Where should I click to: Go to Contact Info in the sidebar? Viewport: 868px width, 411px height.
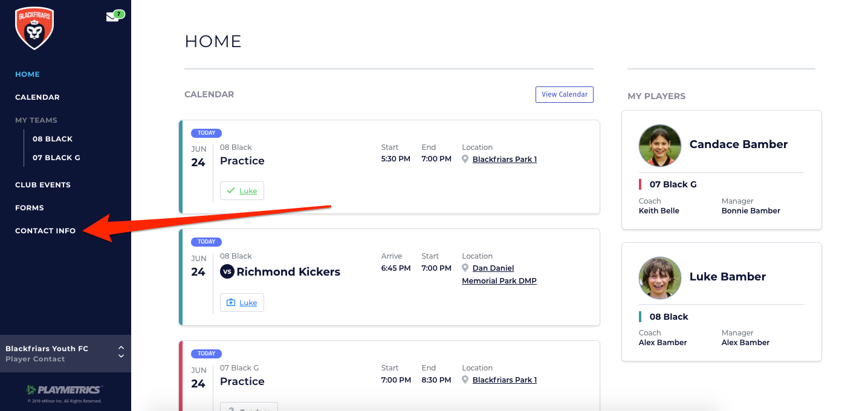45,231
